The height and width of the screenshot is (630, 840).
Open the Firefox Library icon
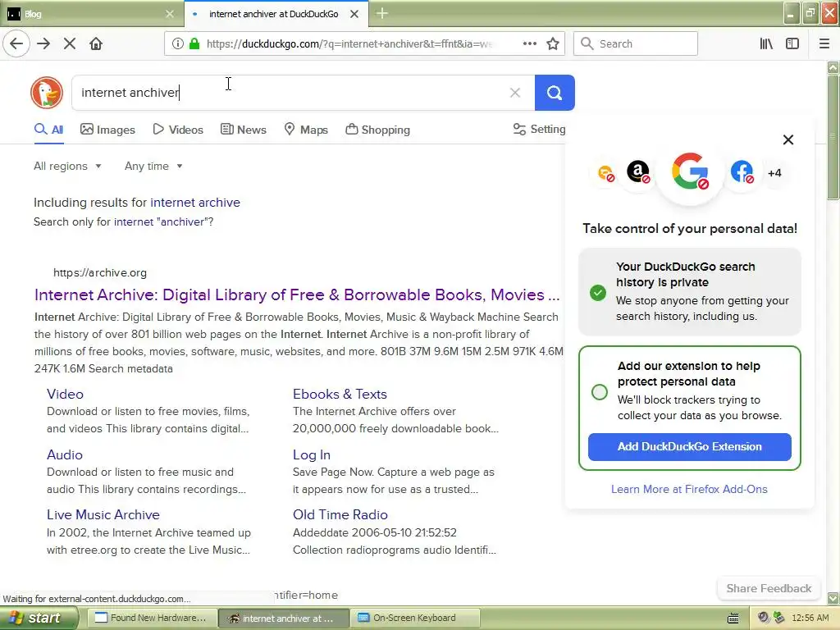(766, 43)
